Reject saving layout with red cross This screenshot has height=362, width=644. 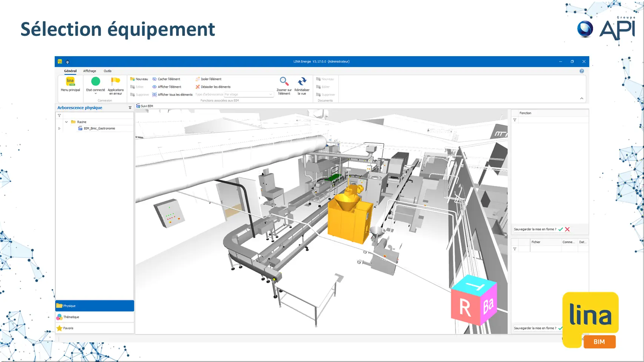pos(567,229)
